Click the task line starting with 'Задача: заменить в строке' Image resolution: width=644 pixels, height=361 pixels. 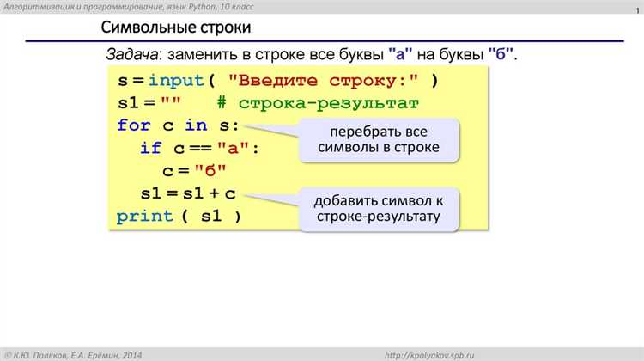pyautogui.click(x=312, y=54)
